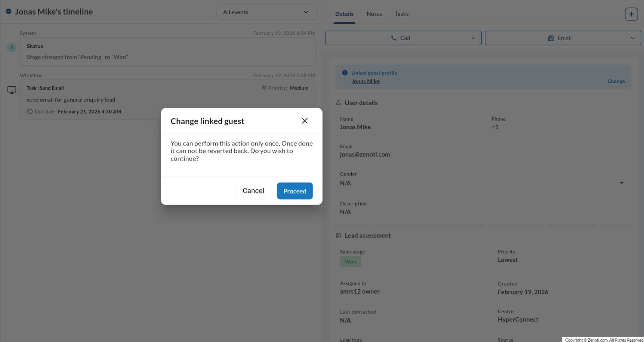
Task: Open the Gender dropdown under User details
Action: point(622,183)
